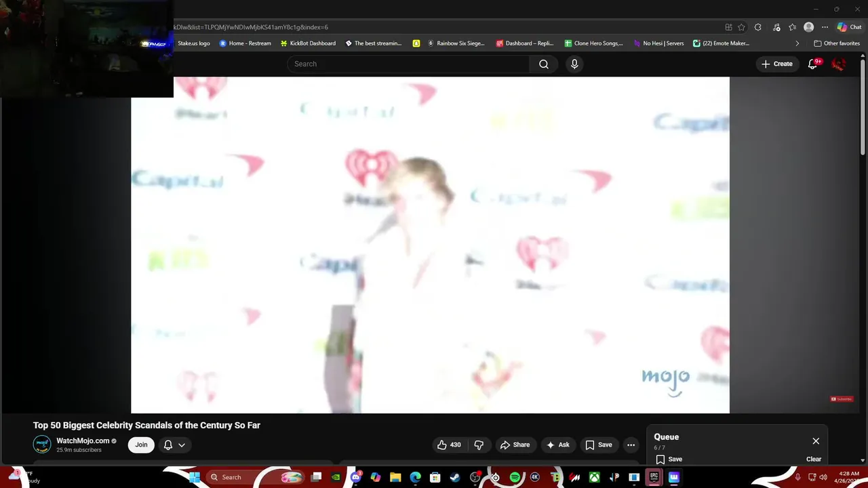Open the WatchMojo.com channel avatar
The height and width of the screenshot is (488, 868).
42,445
